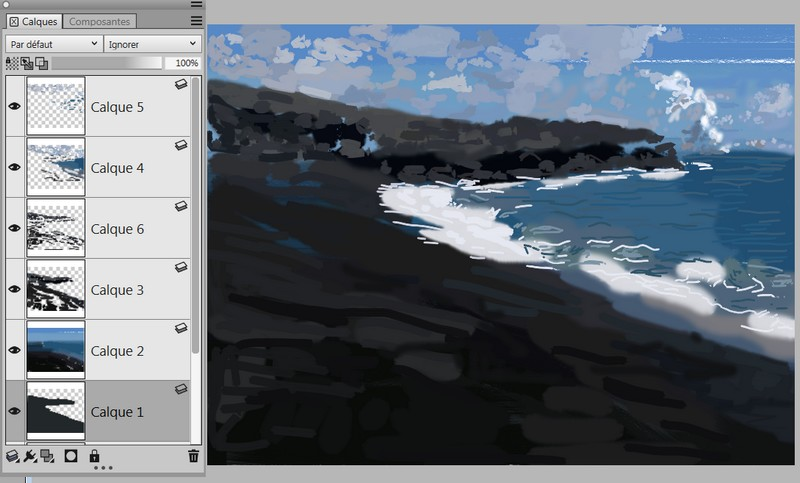Hide the Calque 4 layer
Screen dimensions: 800x483
15,167
